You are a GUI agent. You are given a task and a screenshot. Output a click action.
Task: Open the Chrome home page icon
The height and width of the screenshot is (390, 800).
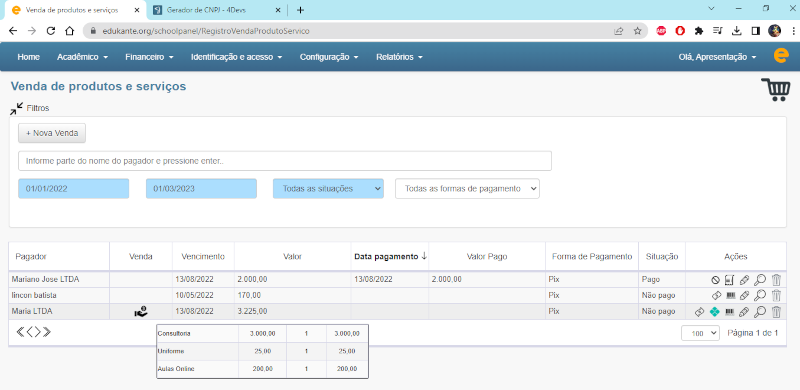pyautogui.click(x=69, y=31)
